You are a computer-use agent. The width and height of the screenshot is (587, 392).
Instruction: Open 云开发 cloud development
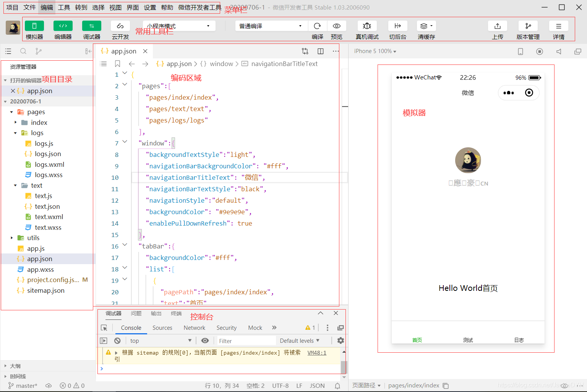pos(120,26)
